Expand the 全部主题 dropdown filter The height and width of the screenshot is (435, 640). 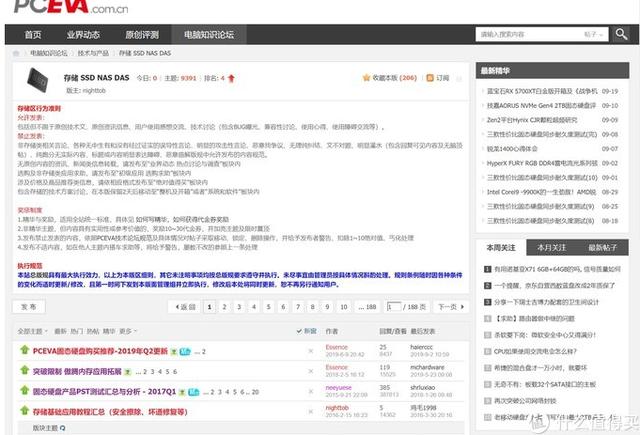pos(32,331)
